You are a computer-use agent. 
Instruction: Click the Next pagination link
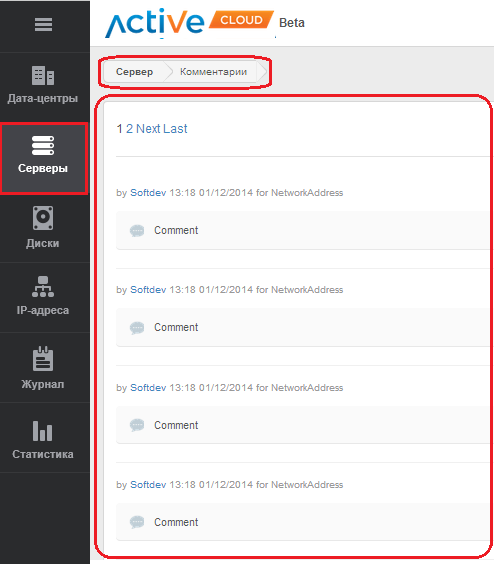click(x=148, y=128)
